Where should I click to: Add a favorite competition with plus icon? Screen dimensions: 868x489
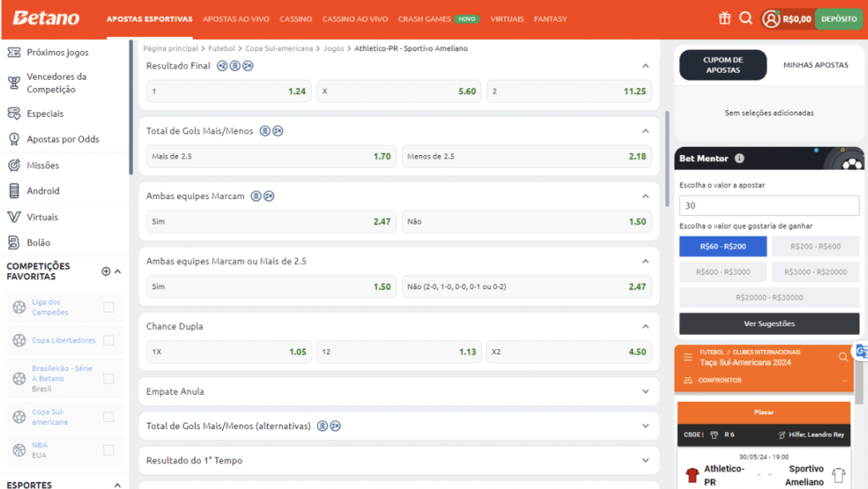106,271
